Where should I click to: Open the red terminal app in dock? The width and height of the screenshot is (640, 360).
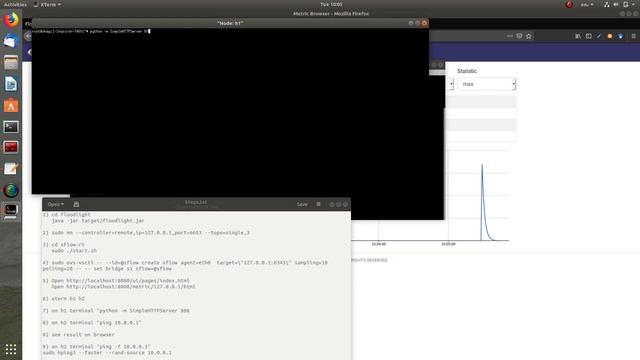point(11,147)
